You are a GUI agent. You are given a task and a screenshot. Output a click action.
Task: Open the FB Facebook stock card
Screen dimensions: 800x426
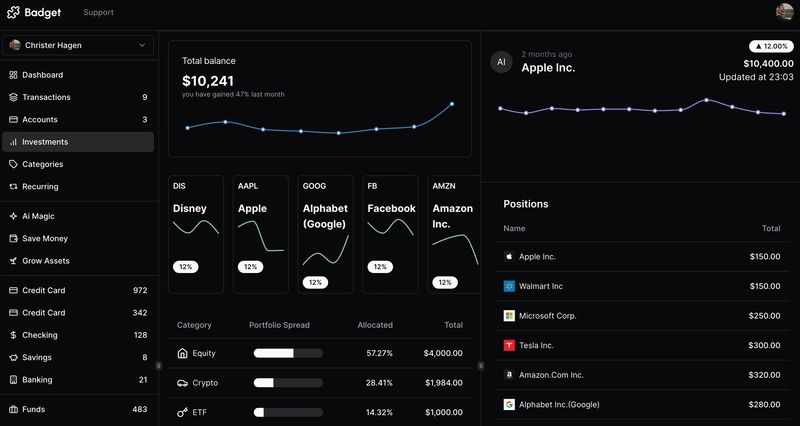(390, 235)
